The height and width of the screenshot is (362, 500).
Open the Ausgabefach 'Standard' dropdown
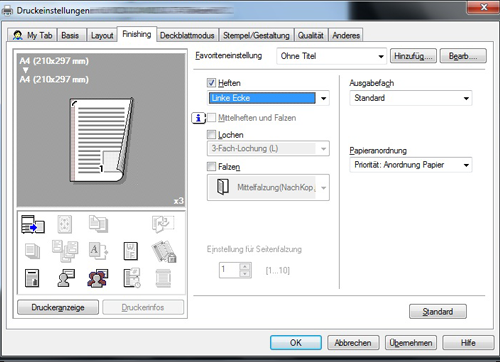(411, 98)
